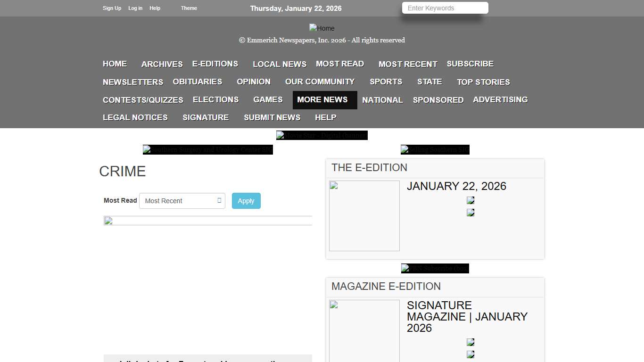The height and width of the screenshot is (362, 644).
Task: Open Southern Surgery and Urology Center ad
Action: point(207,150)
